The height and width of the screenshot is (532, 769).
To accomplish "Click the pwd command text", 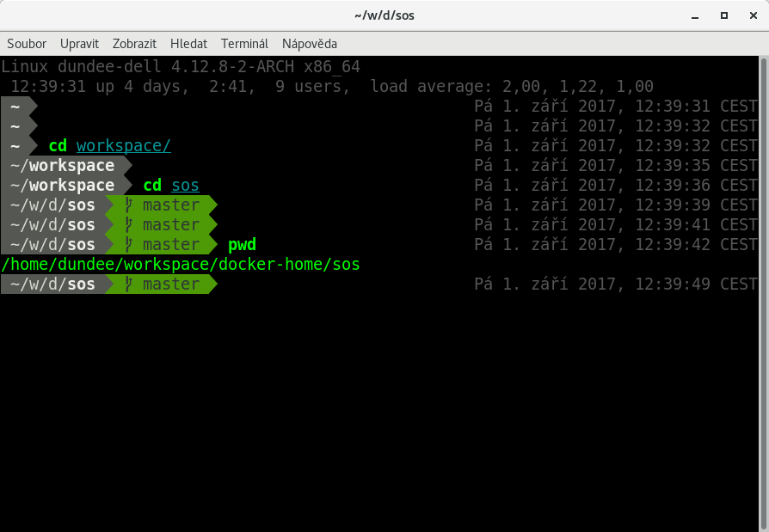I will tap(243, 244).
